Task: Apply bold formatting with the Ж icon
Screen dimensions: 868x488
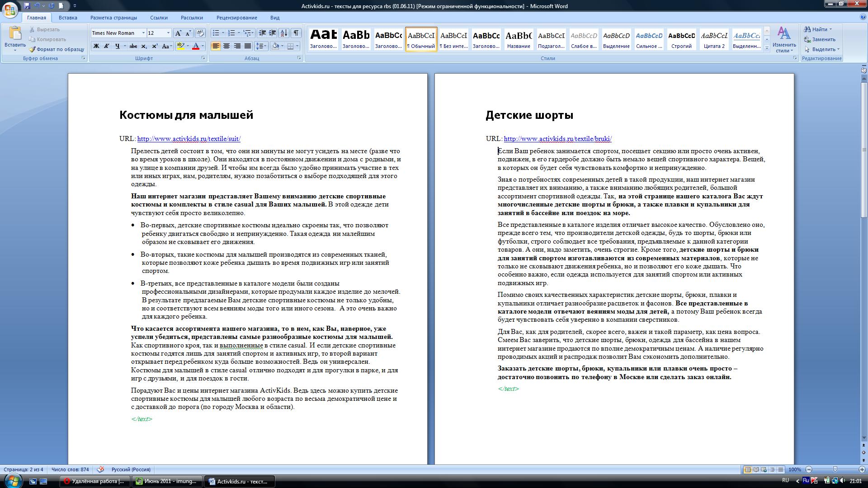Action: pyautogui.click(x=95, y=46)
